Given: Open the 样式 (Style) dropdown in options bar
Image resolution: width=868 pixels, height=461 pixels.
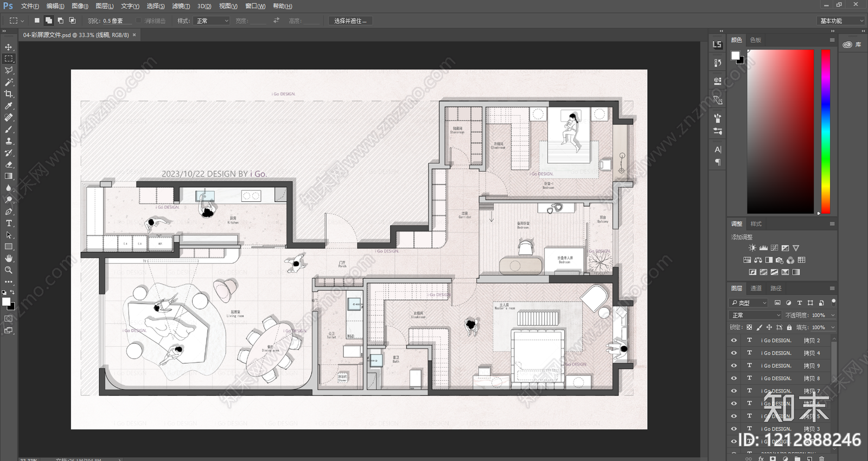Looking at the screenshot, I should [212, 21].
